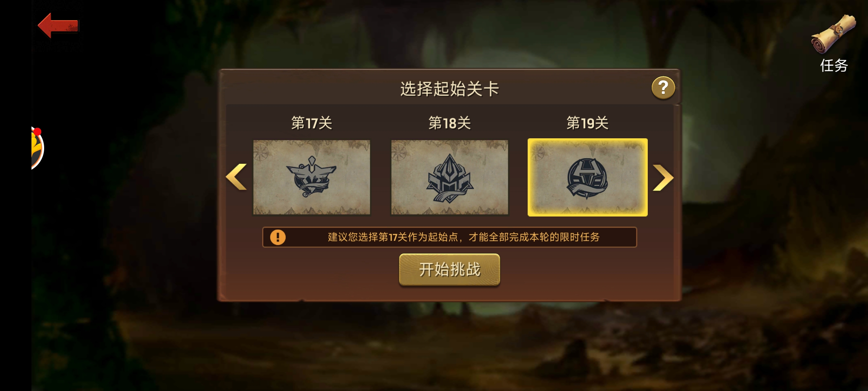Open help via the question mark button
Screen dimensions: 868x391
tap(663, 88)
